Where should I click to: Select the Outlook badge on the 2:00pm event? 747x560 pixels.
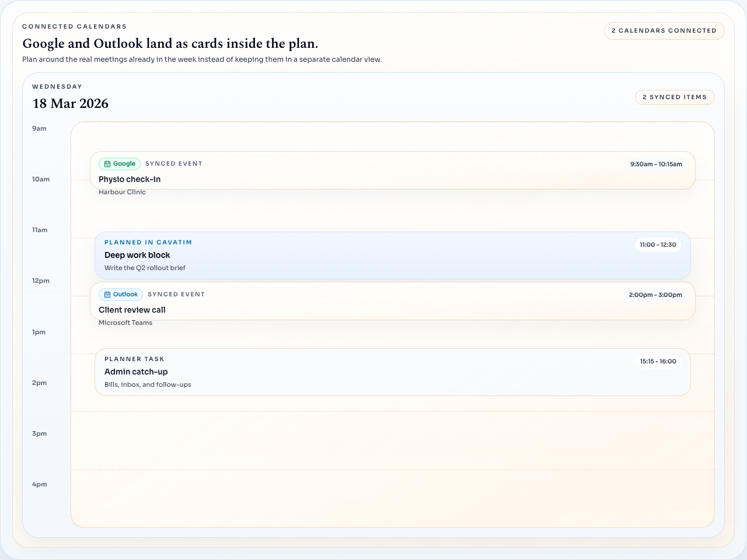point(121,295)
